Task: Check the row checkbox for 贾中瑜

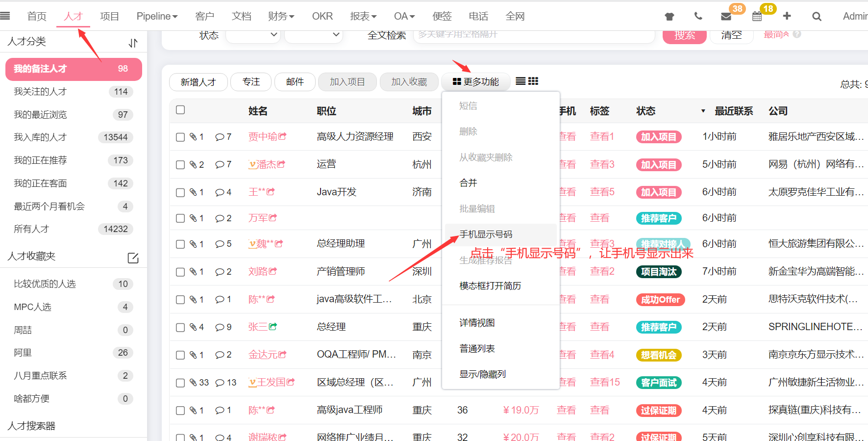Action: pyautogui.click(x=180, y=137)
